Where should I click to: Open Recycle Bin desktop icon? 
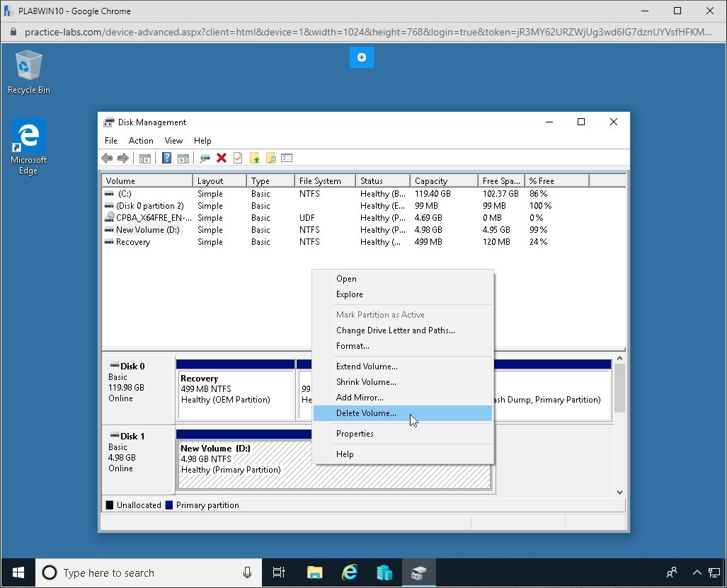coord(29,72)
